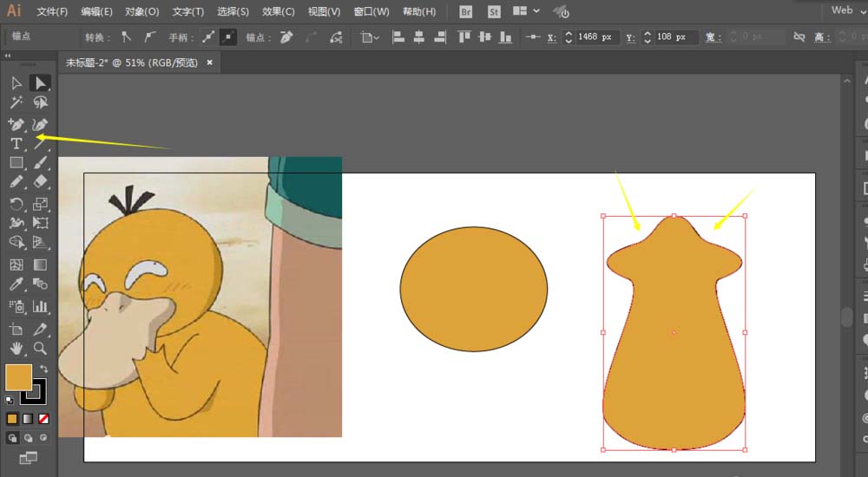Select the Perspective Grid tool
This screenshot has width=868, height=477.
[40, 242]
